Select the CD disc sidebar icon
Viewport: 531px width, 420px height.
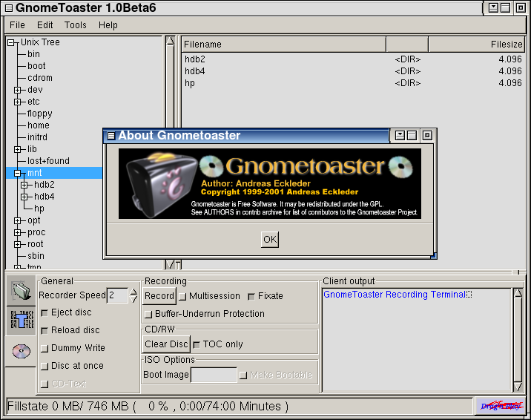pyautogui.click(x=22, y=351)
